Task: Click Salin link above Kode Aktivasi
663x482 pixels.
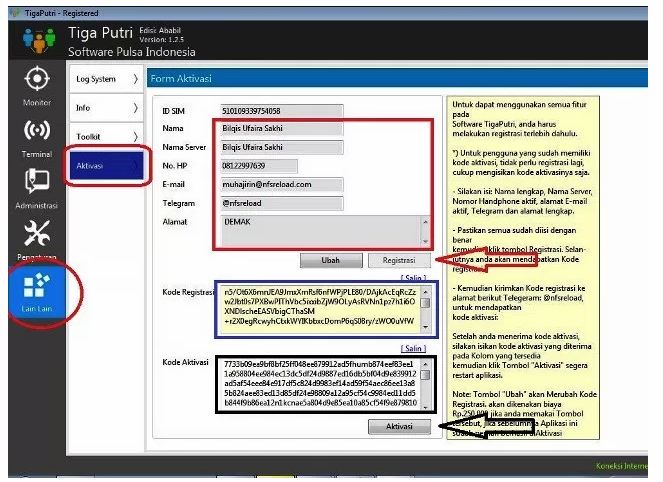Action: point(413,348)
